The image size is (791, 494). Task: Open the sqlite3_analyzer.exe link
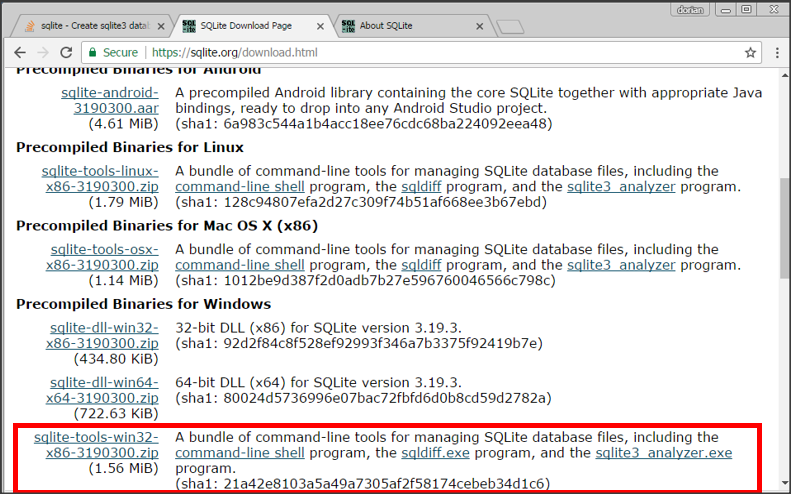point(664,453)
